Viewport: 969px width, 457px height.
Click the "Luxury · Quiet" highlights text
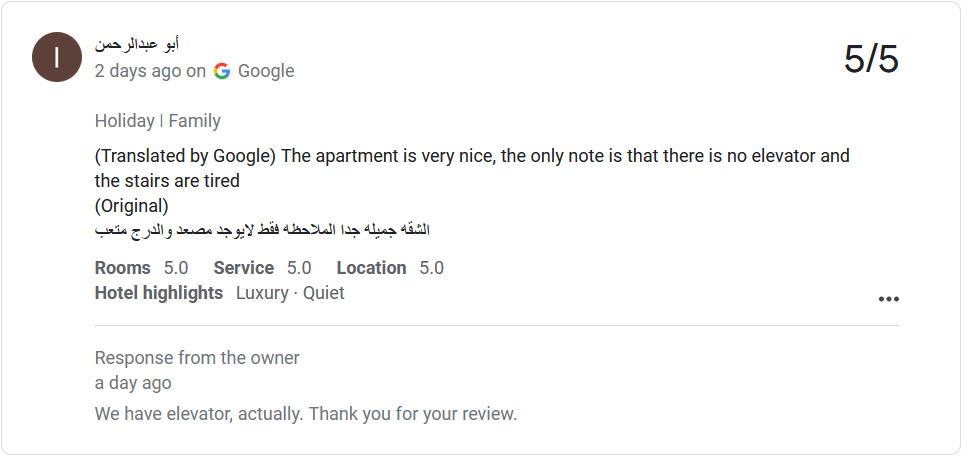click(x=290, y=293)
